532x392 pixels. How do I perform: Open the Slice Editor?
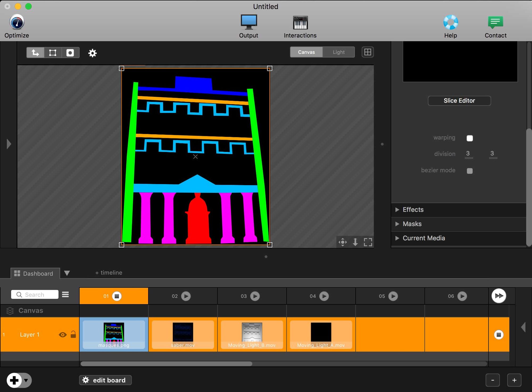click(x=459, y=101)
